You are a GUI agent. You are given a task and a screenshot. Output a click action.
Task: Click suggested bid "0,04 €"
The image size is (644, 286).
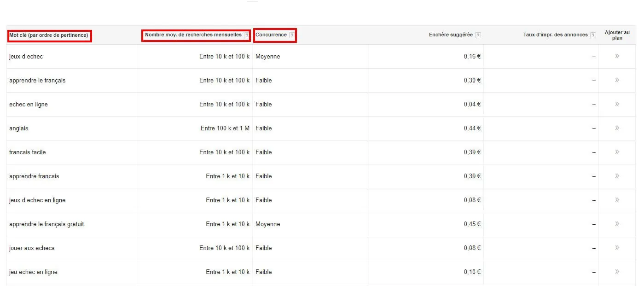[x=472, y=104]
